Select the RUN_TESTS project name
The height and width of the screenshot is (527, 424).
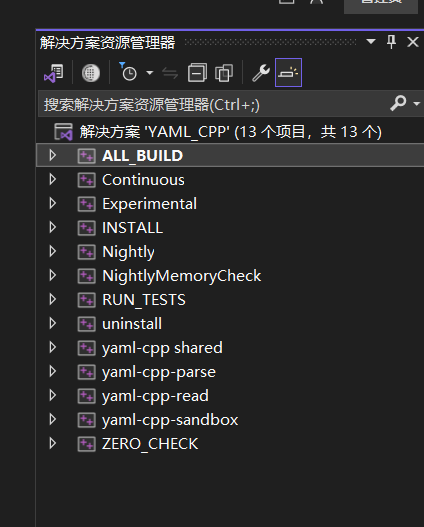pyautogui.click(x=144, y=300)
